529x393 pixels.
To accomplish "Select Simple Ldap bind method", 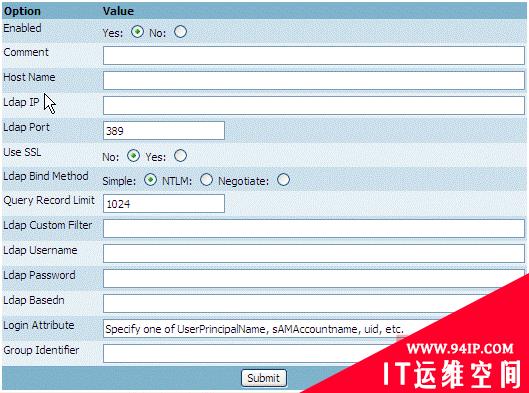I will coord(150,180).
